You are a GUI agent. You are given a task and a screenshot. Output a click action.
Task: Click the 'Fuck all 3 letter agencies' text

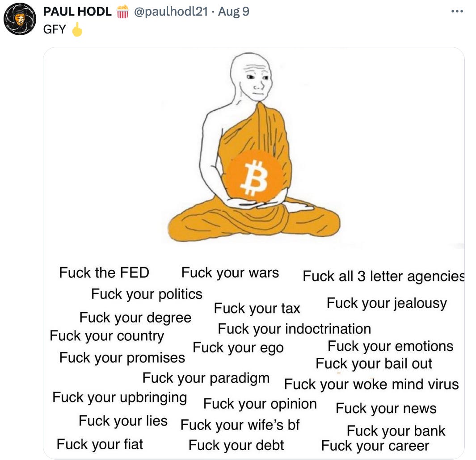(x=383, y=276)
